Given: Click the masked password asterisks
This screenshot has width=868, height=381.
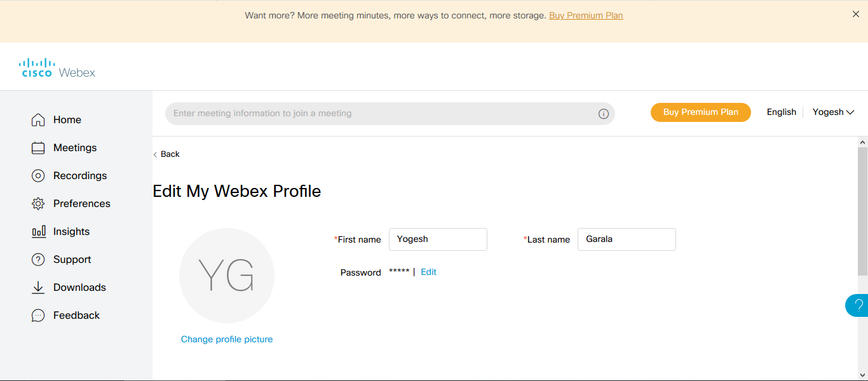Looking at the screenshot, I should (399, 272).
